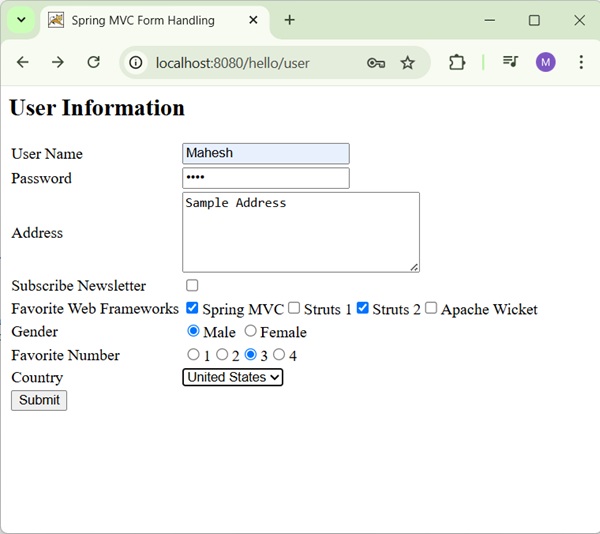
Task: Minimize the browser window
Action: pos(489,20)
